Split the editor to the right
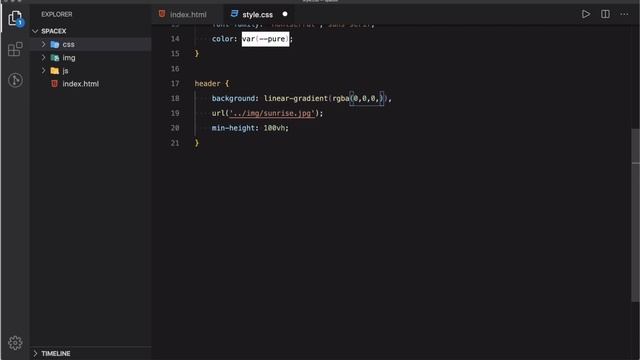The height and width of the screenshot is (360, 640). coord(605,14)
